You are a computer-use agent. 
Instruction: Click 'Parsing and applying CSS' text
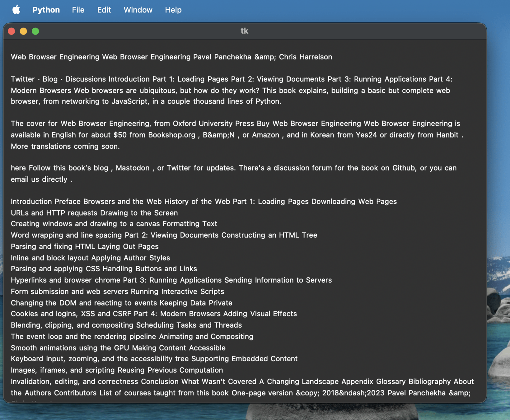[55, 269]
